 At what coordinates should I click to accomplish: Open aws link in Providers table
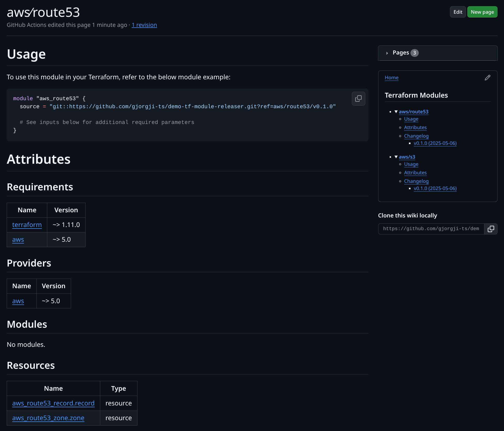[x=18, y=301]
